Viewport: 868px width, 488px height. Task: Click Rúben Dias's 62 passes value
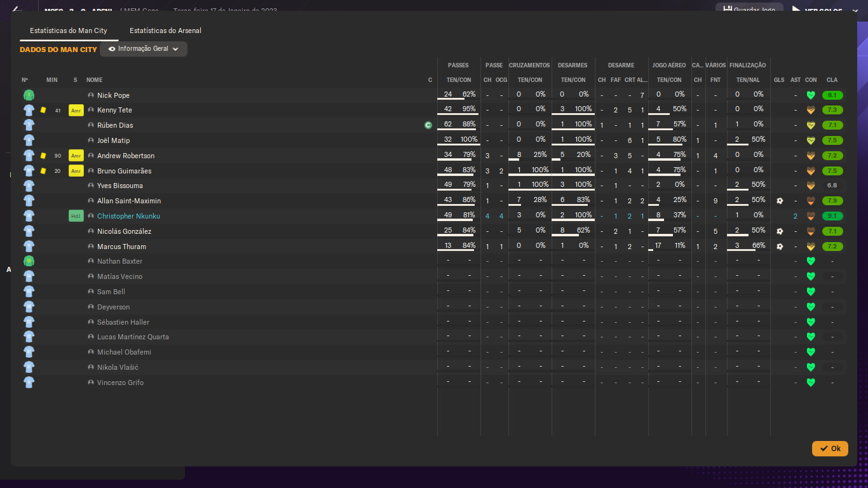(448, 124)
